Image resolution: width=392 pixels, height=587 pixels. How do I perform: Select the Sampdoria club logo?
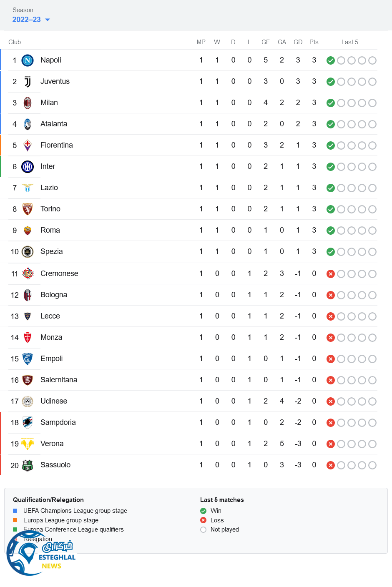coord(28,423)
